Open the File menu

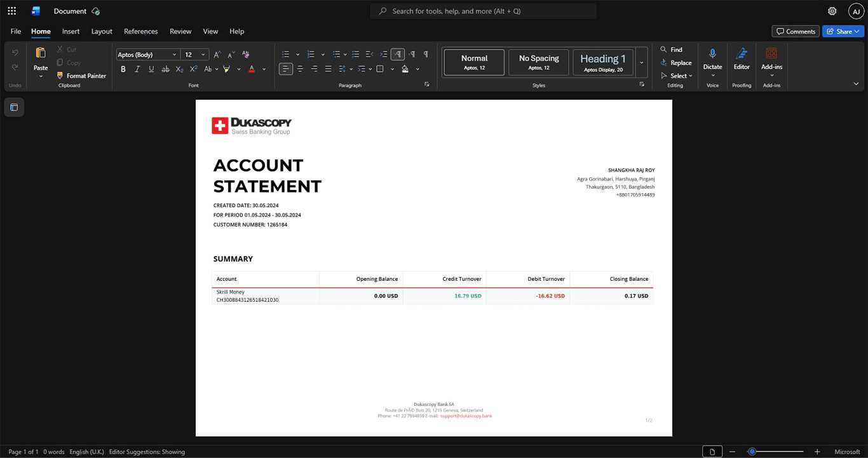coord(16,31)
